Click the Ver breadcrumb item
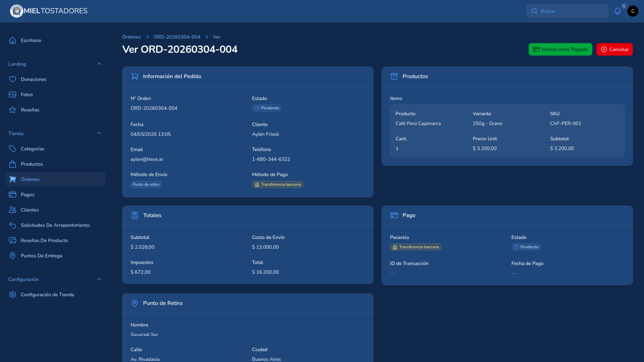Viewport: 644px width, 362px height. pos(216,37)
